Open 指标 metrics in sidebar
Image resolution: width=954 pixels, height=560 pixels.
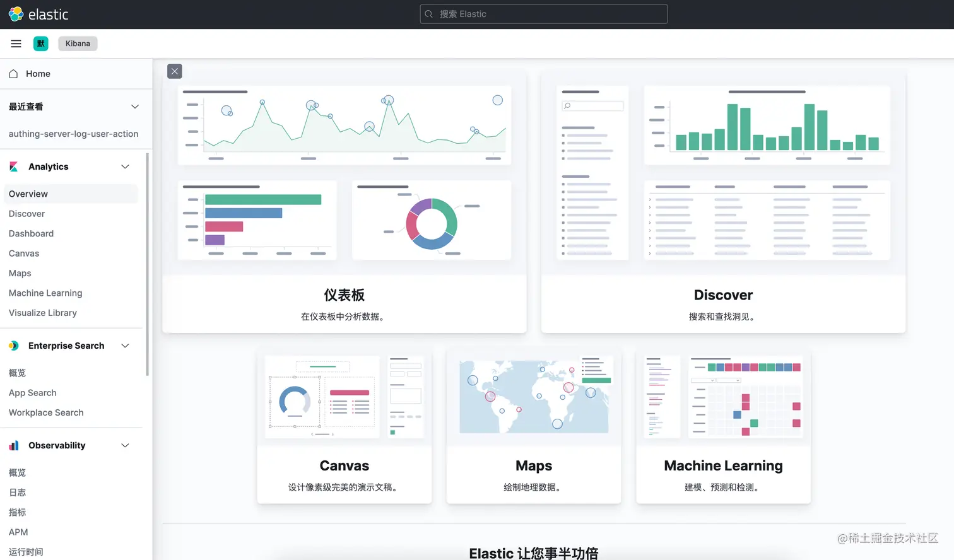pyautogui.click(x=17, y=512)
